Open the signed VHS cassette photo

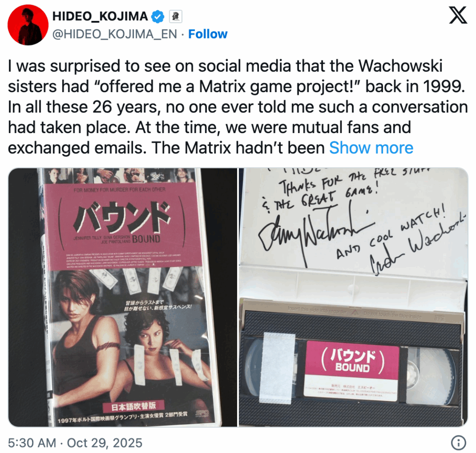(x=354, y=297)
